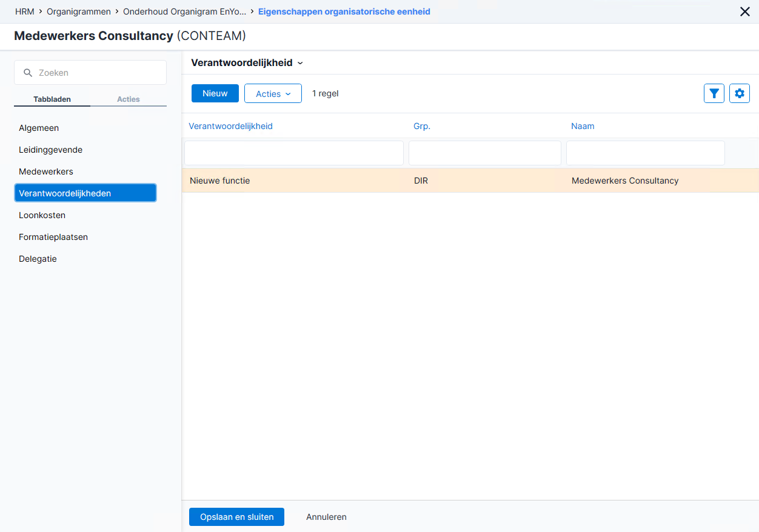Open the Formatieplaatsen section
Screen dimensions: 759x532
click(x=53, y=237)
